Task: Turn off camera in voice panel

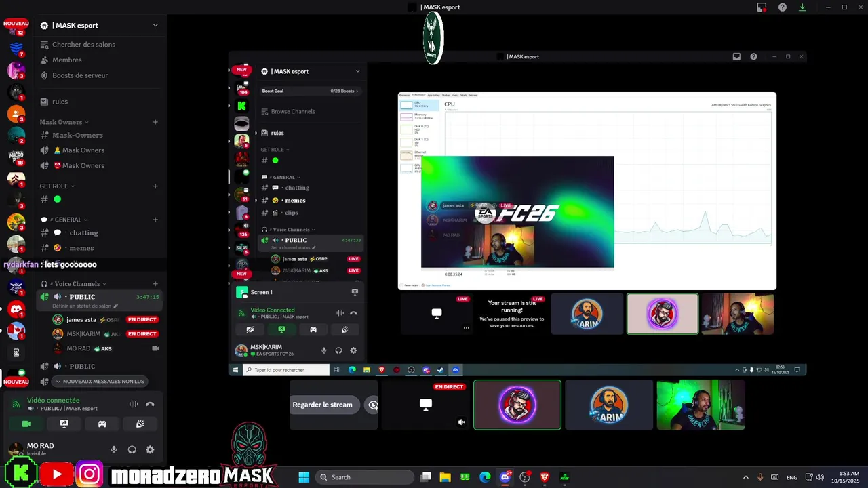Action: 26,424
